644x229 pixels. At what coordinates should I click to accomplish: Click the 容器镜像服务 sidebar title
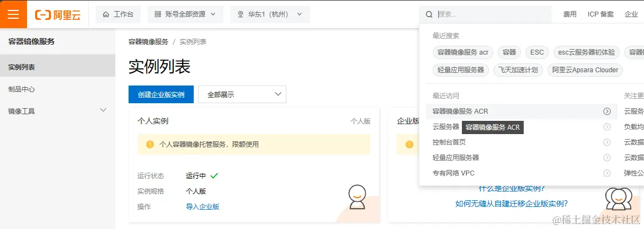point(31,41)
